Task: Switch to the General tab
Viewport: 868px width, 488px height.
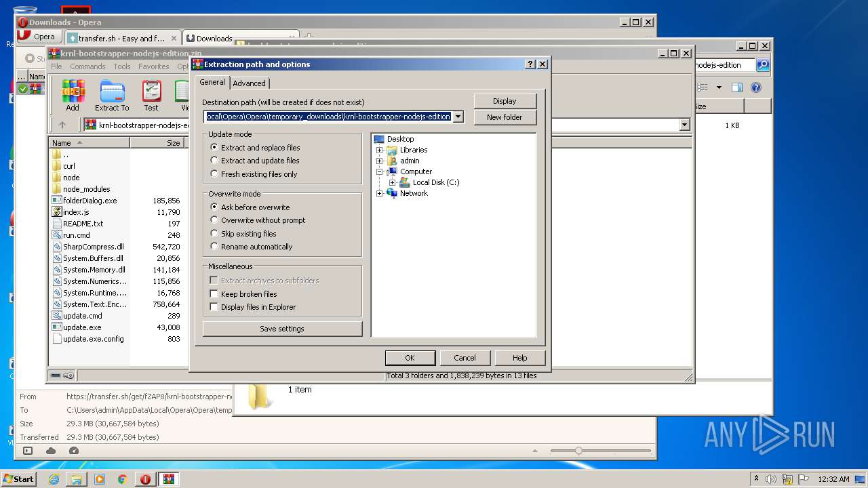Action: 212,82
